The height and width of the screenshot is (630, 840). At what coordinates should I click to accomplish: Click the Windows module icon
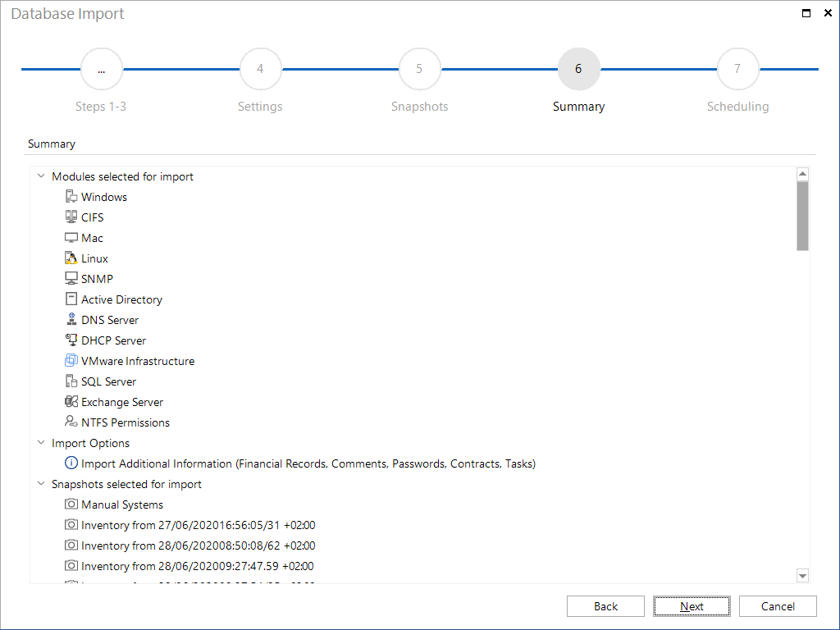tap(71, 197)
